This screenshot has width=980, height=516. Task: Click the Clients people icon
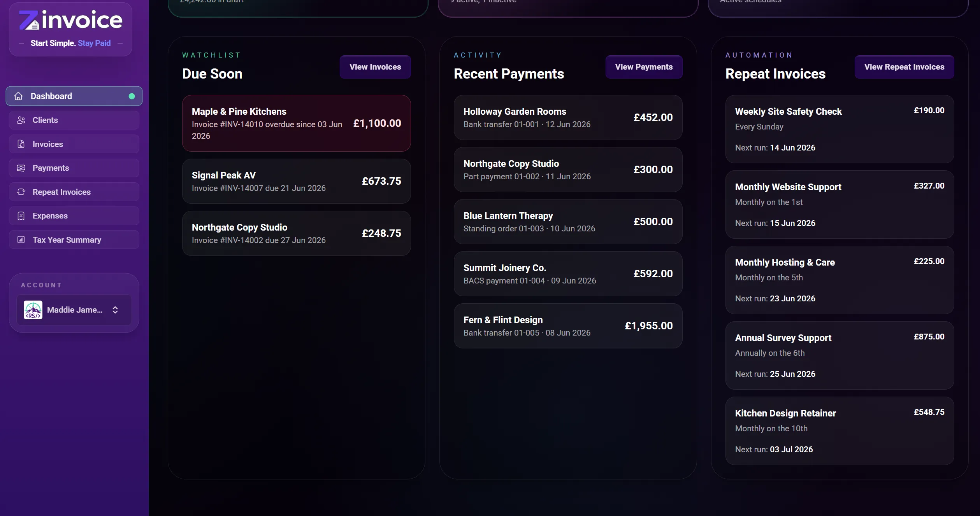(x=21, y=120)
